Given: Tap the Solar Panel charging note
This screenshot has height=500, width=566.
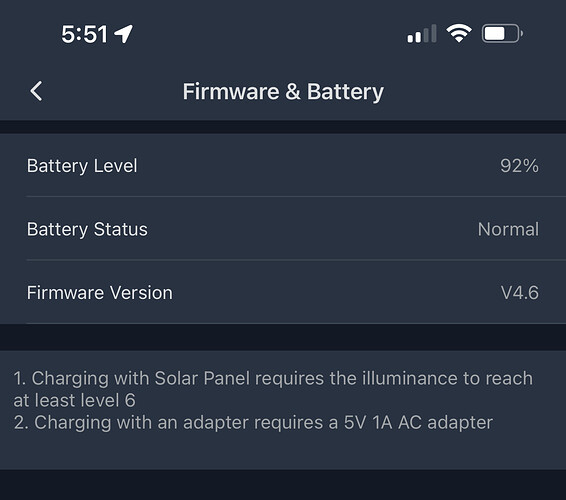Looking at the screenshot, I should pos(273,389).
